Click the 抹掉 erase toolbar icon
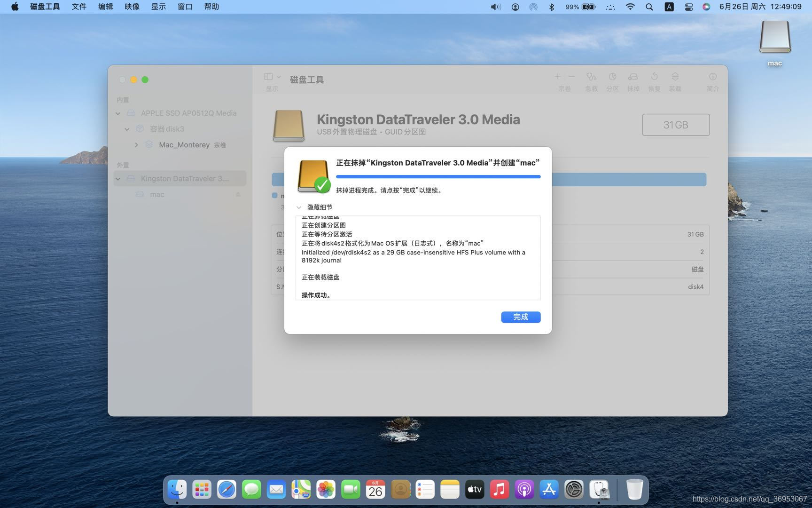This screenshot has height=508, width=812. tap(633, 77)
